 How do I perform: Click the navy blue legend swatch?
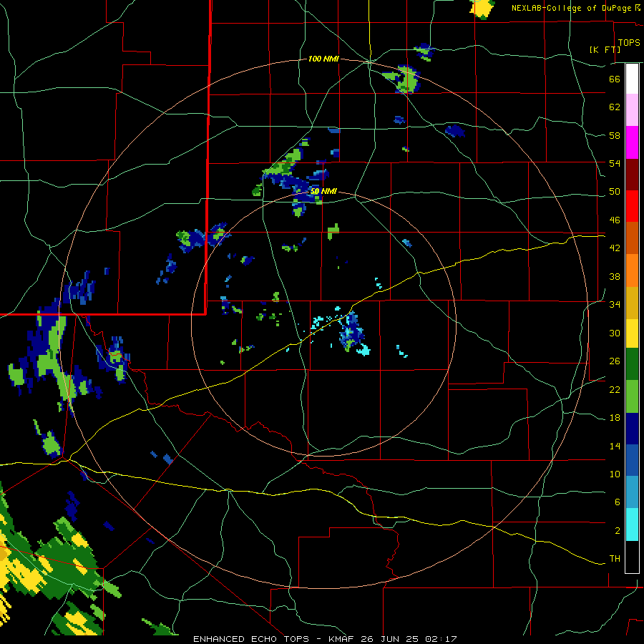pyautogui.click(x=632, y=429)
